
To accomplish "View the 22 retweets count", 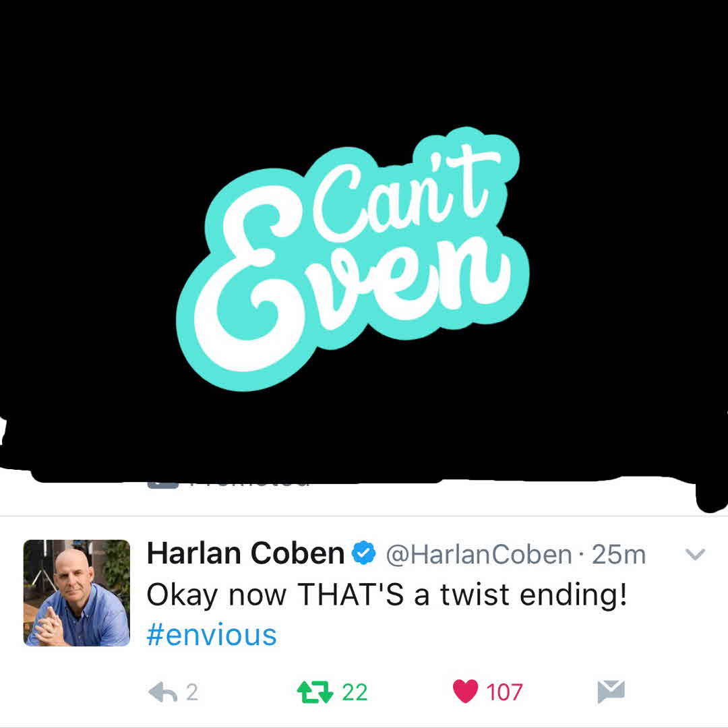I will click(x=355, y=692).
